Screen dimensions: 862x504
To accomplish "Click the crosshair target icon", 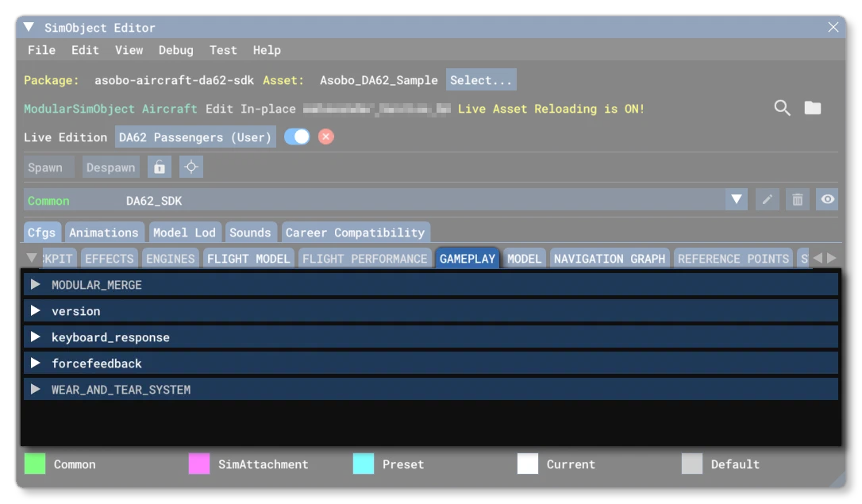I will 191,167.
